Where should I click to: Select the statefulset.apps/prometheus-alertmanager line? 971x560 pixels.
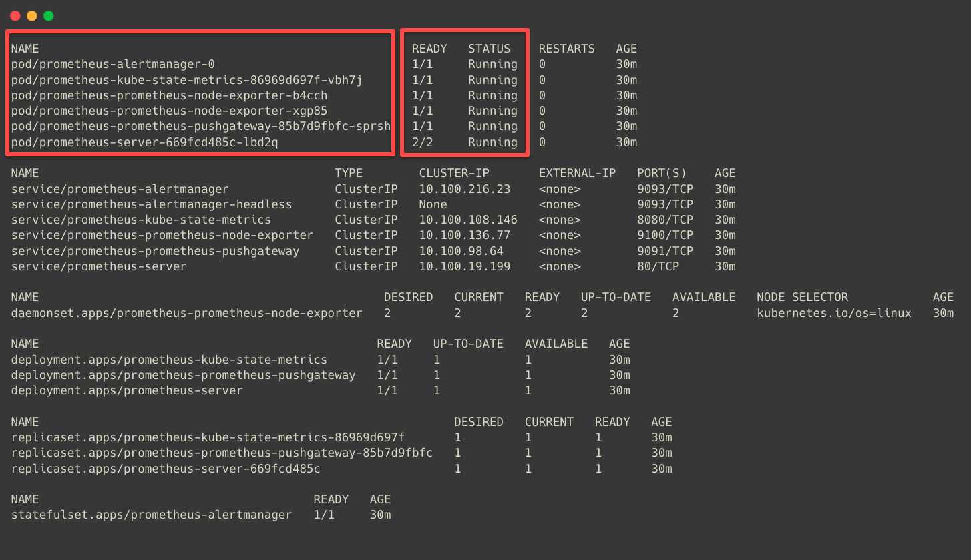(x=150, y=515)
